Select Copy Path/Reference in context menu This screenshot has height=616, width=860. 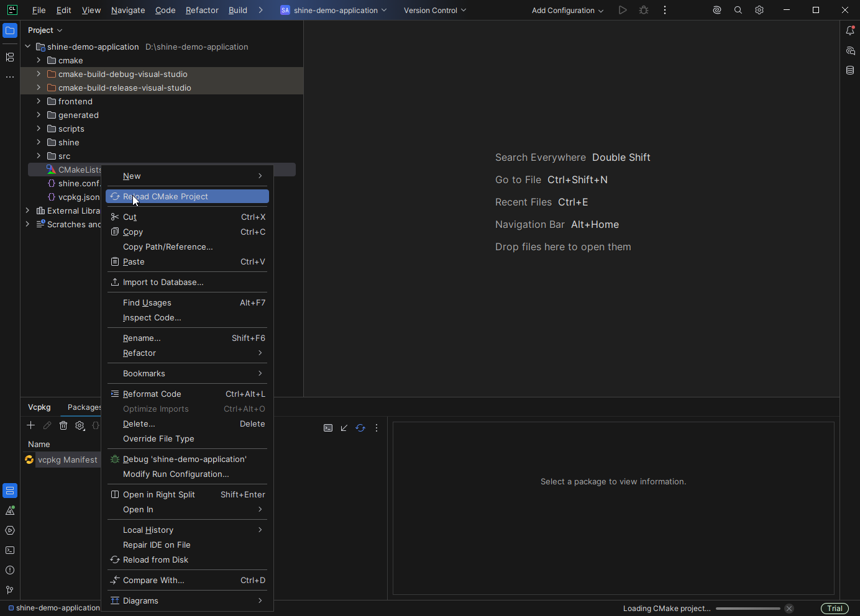coord(187,247)
